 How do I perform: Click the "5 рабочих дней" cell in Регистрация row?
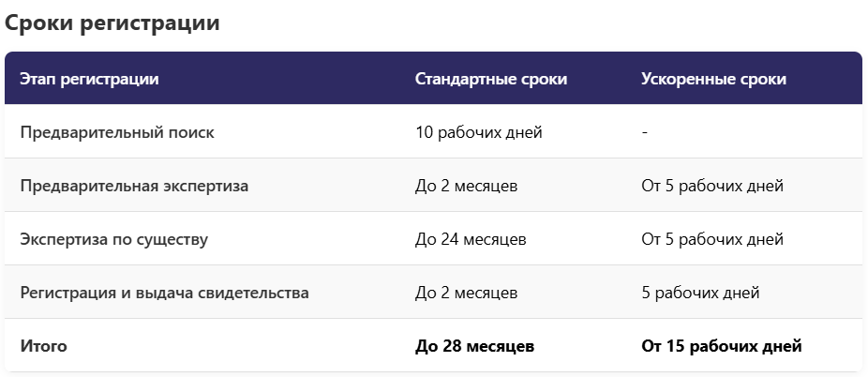click(700, 293)
